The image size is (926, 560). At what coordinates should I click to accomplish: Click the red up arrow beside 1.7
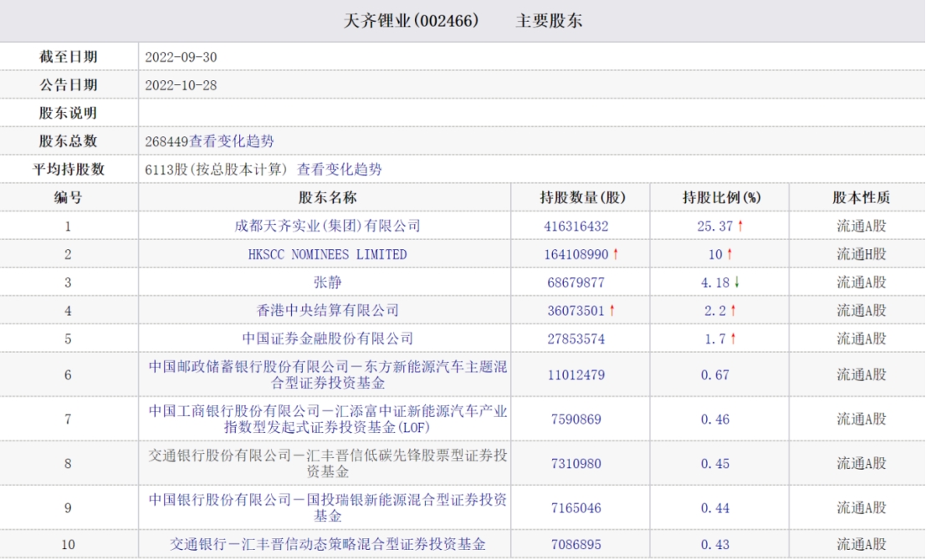click(x=733, y=339)
